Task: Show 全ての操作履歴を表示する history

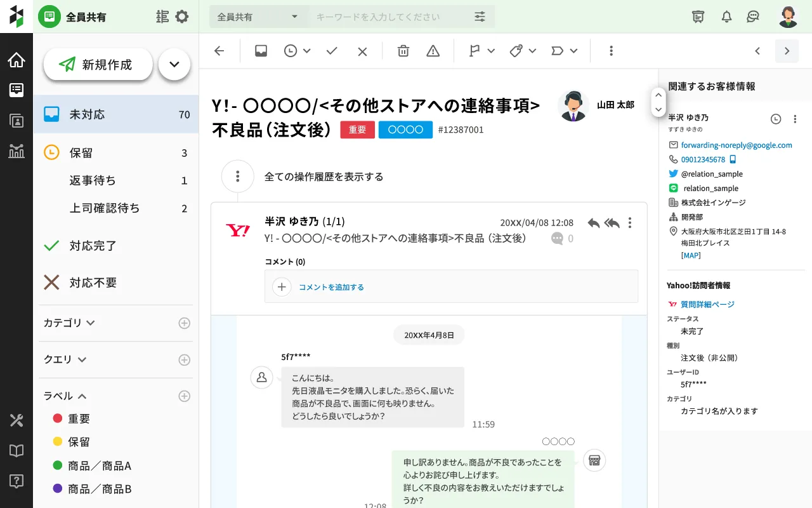Action: [x=324, y=177]
